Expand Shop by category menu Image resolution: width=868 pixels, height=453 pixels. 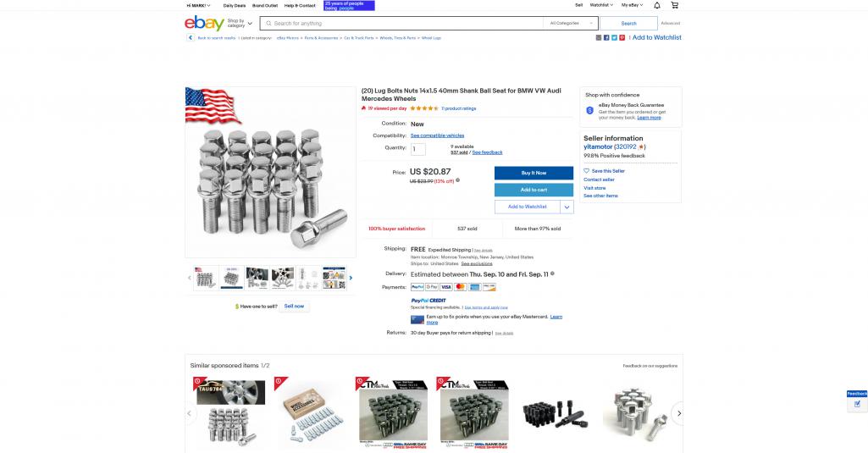[x=240, y=23]
